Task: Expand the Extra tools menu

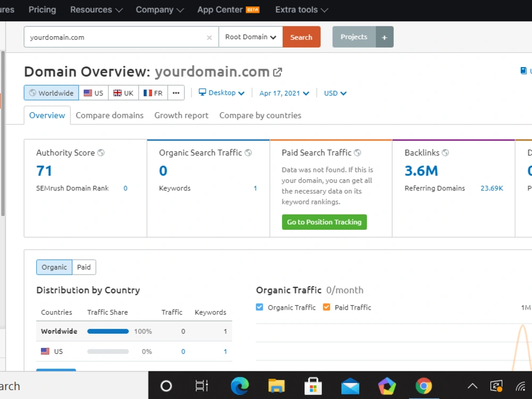Action: click(302, 10)
